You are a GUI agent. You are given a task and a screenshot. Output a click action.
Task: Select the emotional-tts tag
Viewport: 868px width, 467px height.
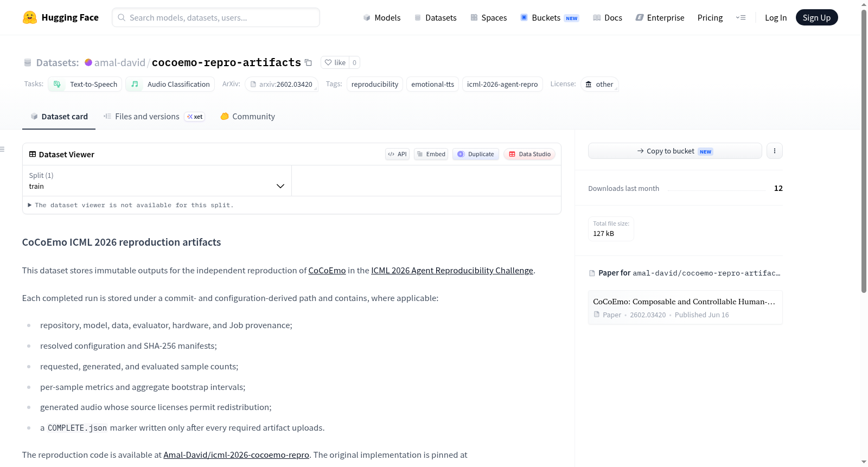tap(432, 84)
